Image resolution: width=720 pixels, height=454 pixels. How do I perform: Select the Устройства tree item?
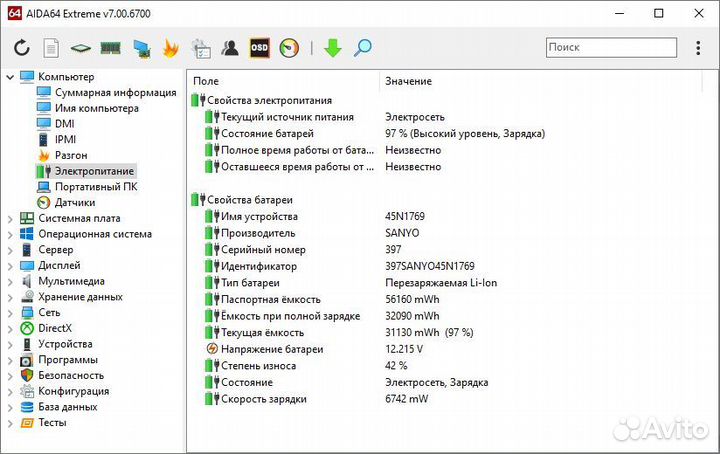point(56,344)
